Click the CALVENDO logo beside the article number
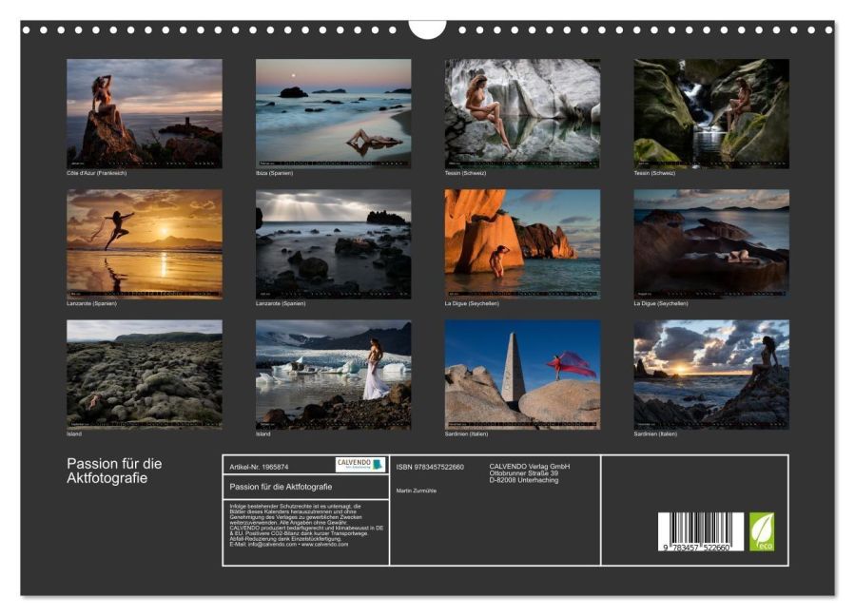Image resolution: width=855 pixels, height=616 pixels. (x=360, y=465)
